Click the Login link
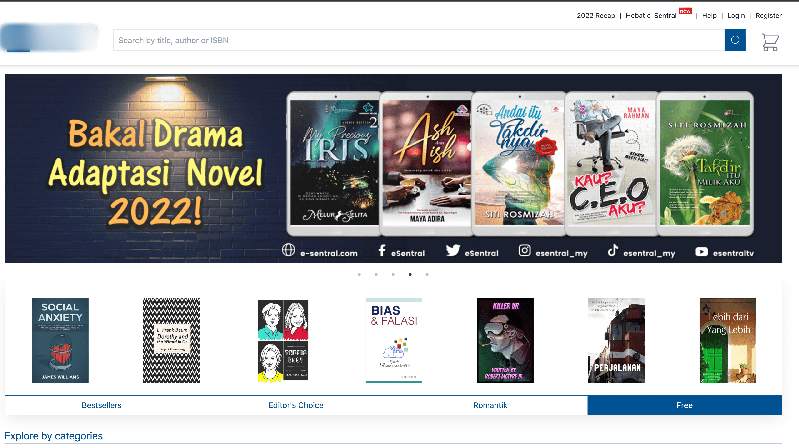 pos(736,16)
